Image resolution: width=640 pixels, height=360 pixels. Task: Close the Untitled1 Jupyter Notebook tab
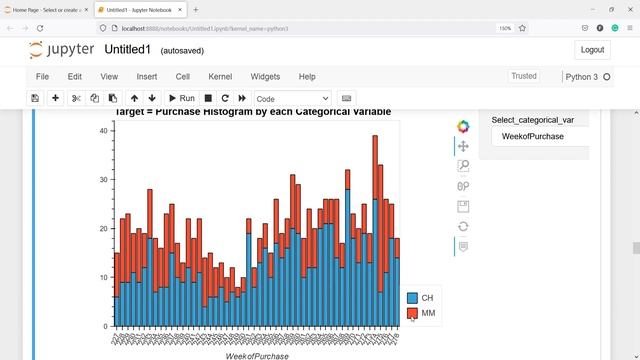pos(180,10)
